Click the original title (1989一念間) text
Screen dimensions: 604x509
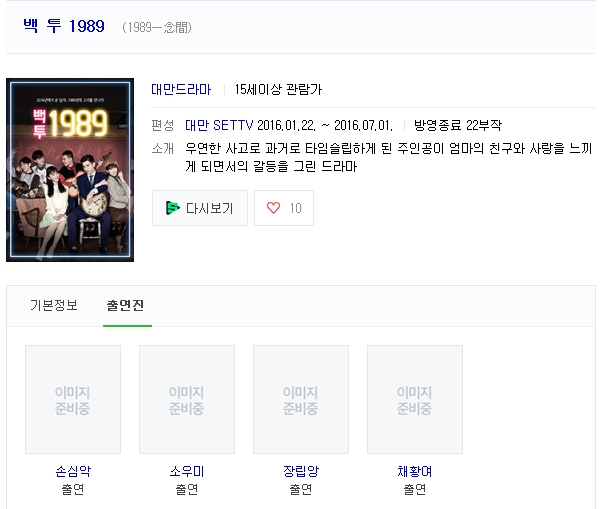point(157,27)
